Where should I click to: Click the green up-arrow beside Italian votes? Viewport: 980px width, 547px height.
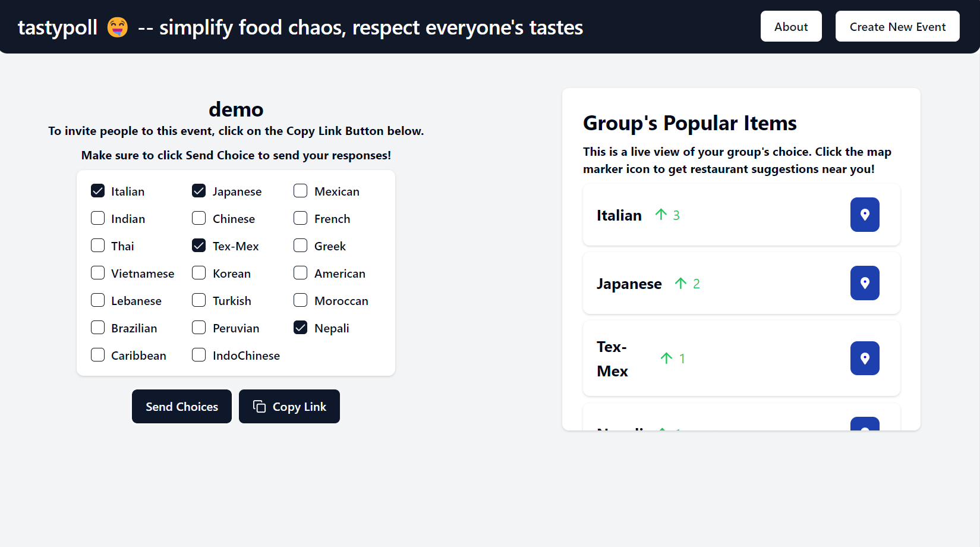[x=661, y=215]
